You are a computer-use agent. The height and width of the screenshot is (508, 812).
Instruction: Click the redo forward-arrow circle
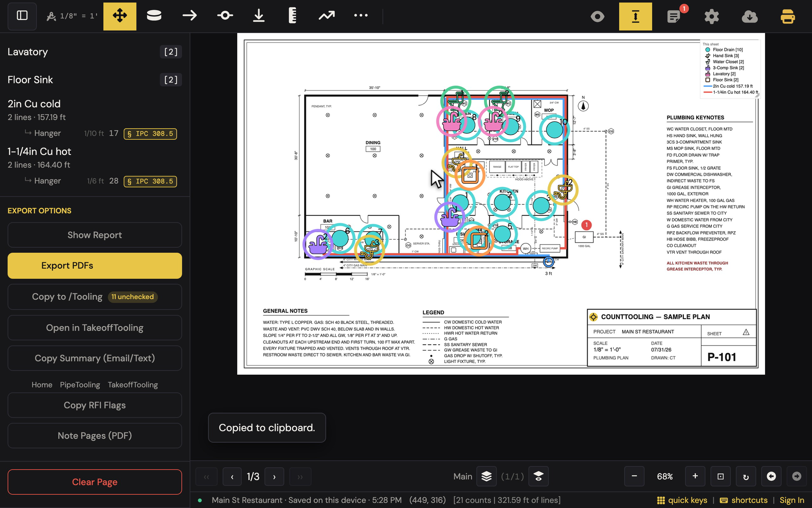tap(796, 476)
